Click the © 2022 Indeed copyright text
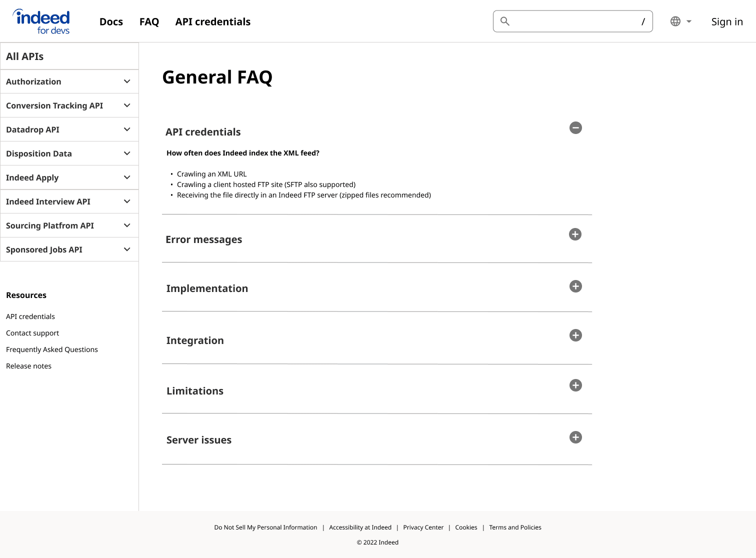The width and height of the screenshot is (756, 558). coord(377,542)
